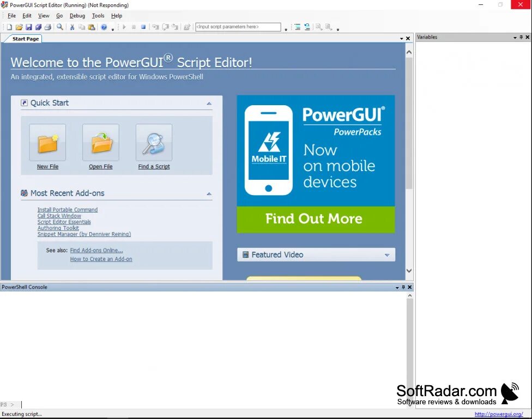The image size is (532, 419).
Task: Stop the running script with stop icon
Action: tap(143, 27)
